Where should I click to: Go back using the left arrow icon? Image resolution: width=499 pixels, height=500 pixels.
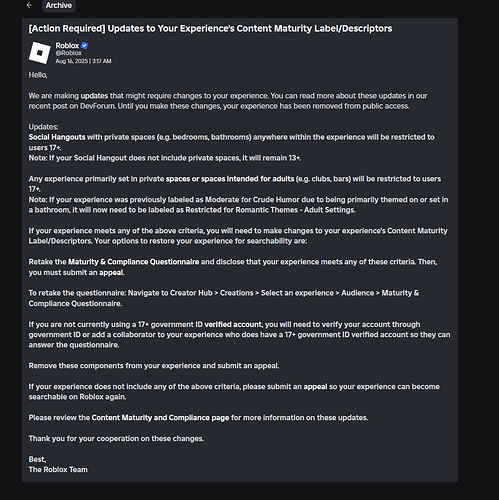pyautogui.click(x=29, y=5)
